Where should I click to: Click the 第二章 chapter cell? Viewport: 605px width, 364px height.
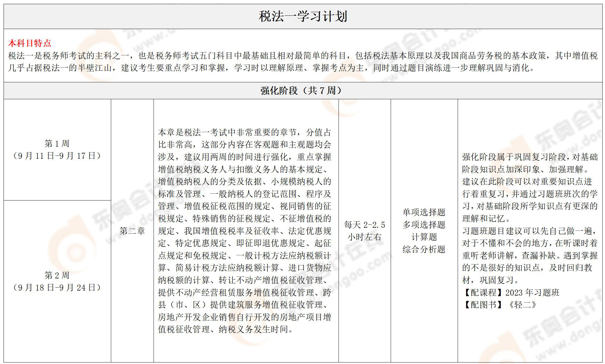point(132,231)
